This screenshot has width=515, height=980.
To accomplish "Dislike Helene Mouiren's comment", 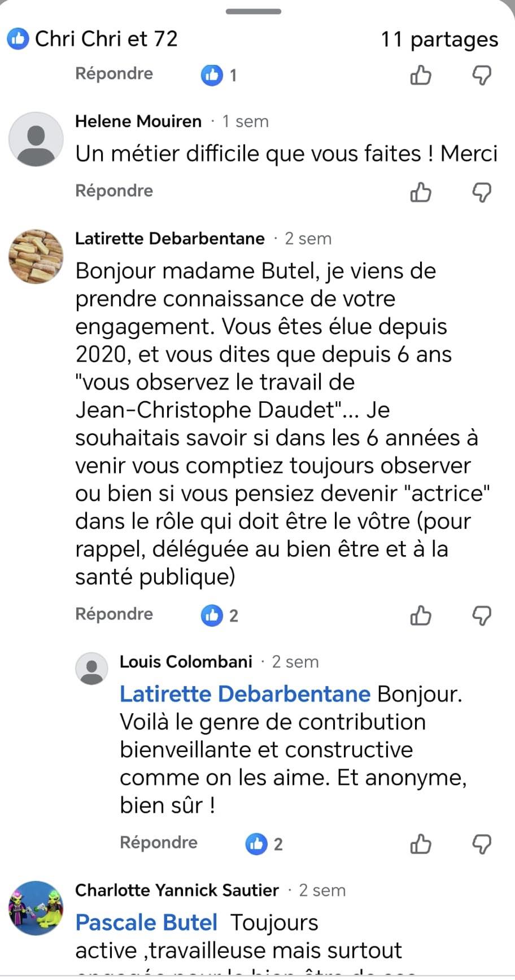I will coord(482,192).
